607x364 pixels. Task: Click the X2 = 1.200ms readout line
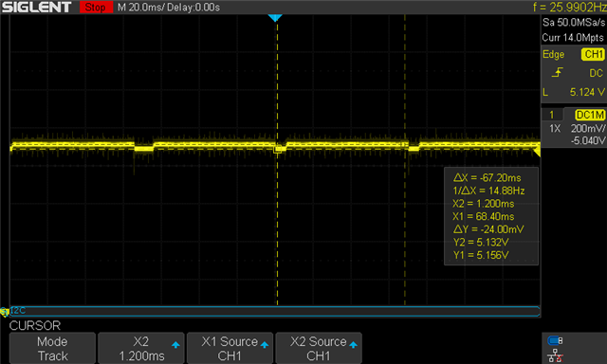(x=483, y=204)
